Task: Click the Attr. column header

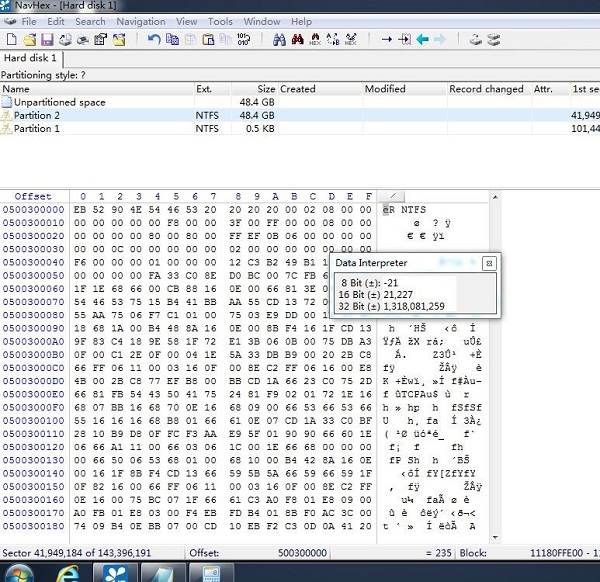Action: [551, 89]
